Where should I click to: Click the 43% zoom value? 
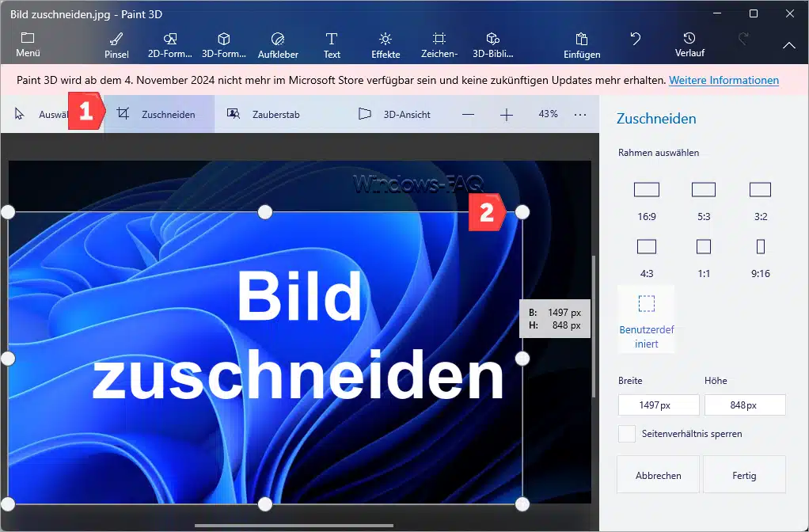(x=548, y=113)
